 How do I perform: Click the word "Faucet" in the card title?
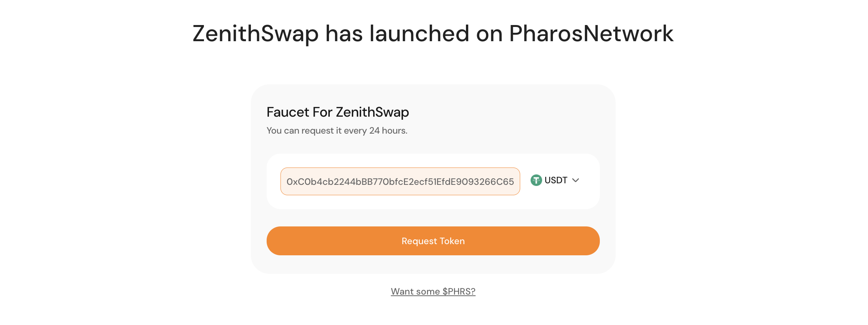point(288,112)
